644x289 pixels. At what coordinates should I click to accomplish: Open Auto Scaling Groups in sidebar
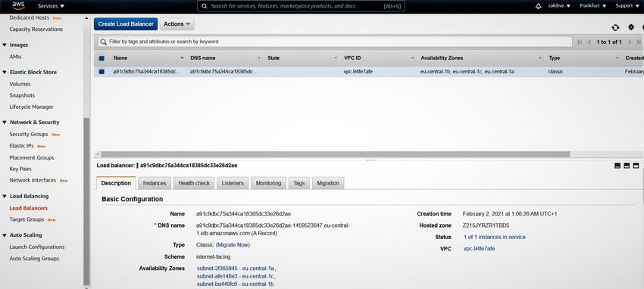pyautogui.click(x=34, y=259)
